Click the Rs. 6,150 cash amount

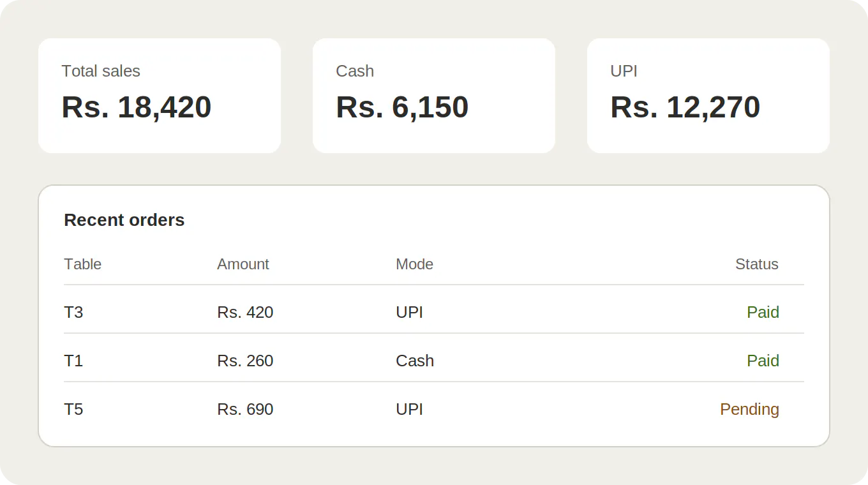point(402,107)
